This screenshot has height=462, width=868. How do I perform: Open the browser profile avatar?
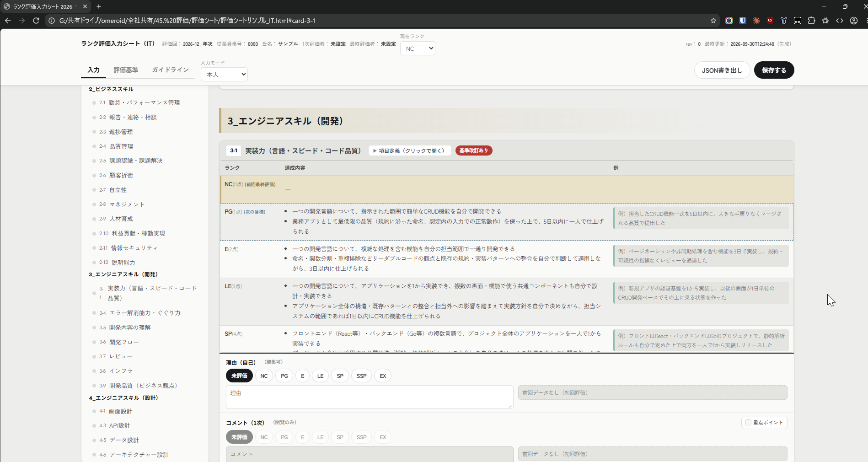[x=854, y=21]
